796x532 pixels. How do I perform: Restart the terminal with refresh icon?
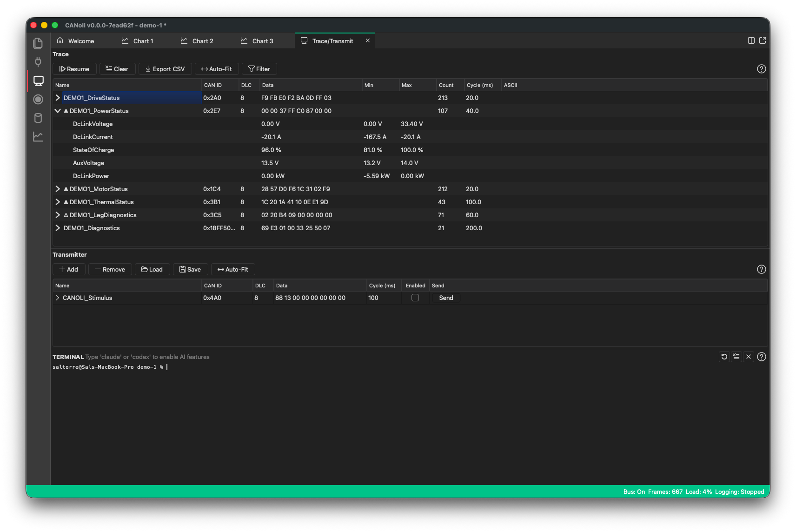click(x=724, y=357)
